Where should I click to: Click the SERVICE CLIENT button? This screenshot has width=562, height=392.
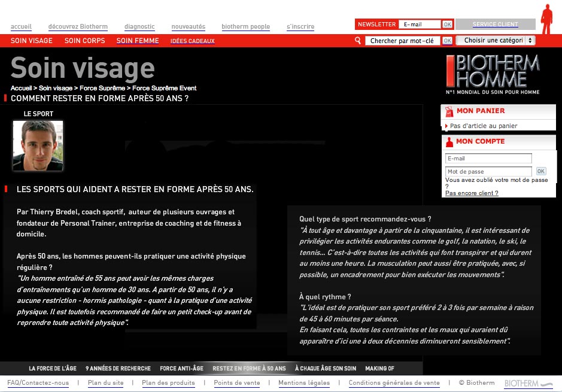coord(496,25)
